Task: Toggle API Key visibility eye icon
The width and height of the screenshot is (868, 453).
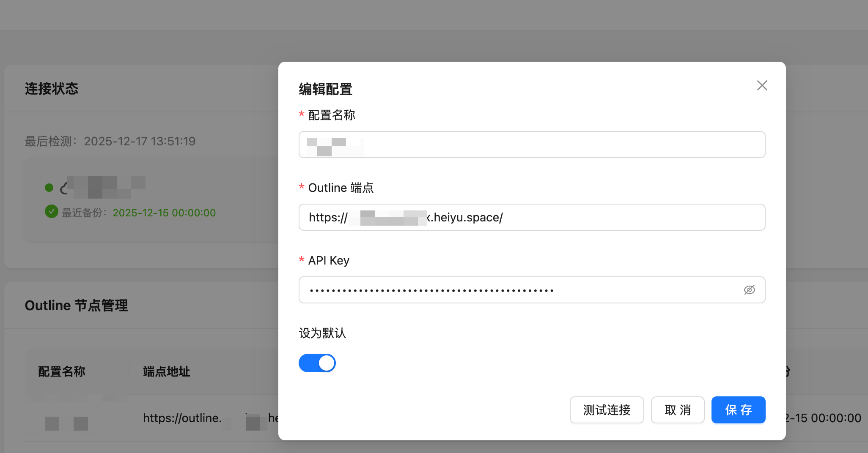Action: pos(749,290)
